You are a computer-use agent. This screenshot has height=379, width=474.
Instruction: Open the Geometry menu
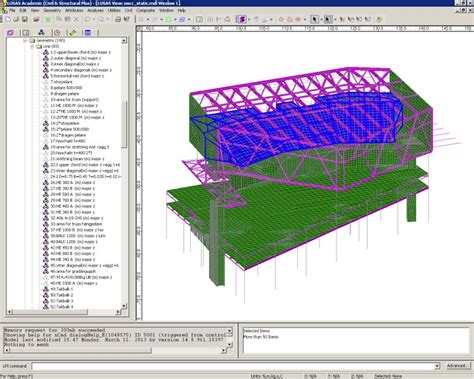(x=52, y=10)
